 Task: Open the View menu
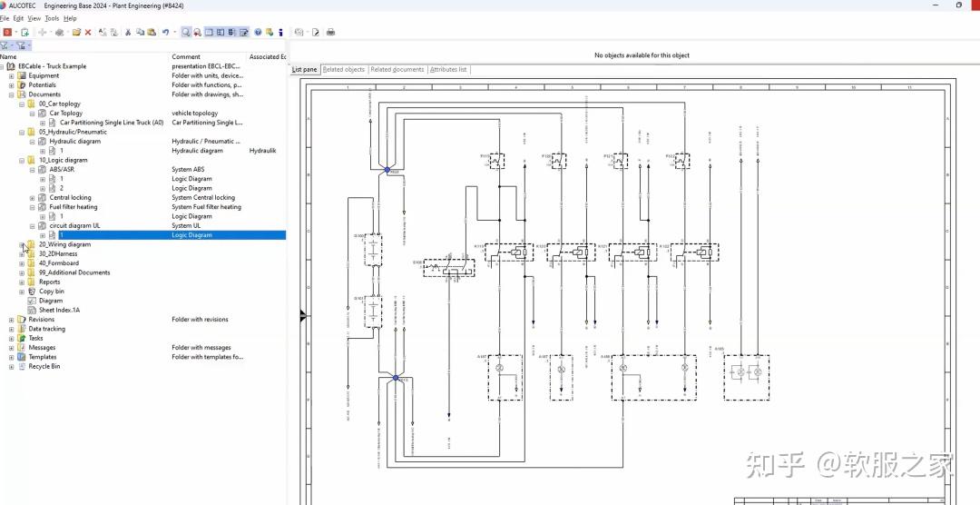coord(34,18)
